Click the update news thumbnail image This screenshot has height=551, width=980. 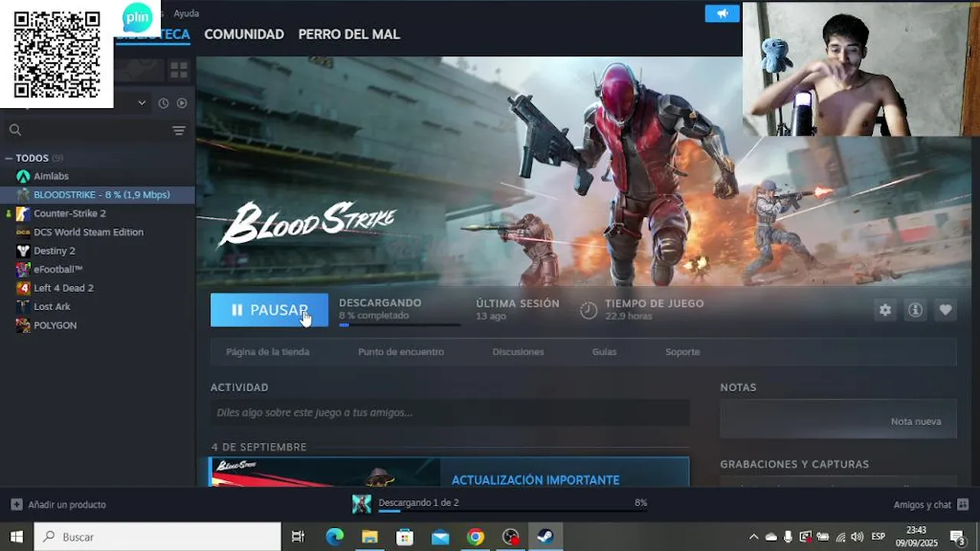[325, 472]
